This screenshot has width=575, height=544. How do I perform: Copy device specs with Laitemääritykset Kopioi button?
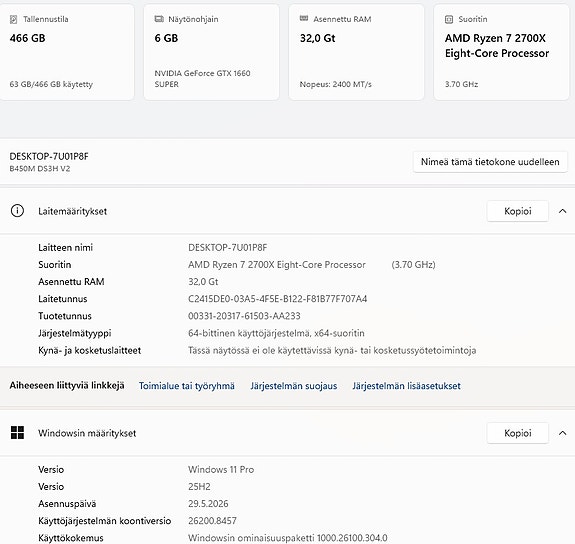[x=517, y=211]
